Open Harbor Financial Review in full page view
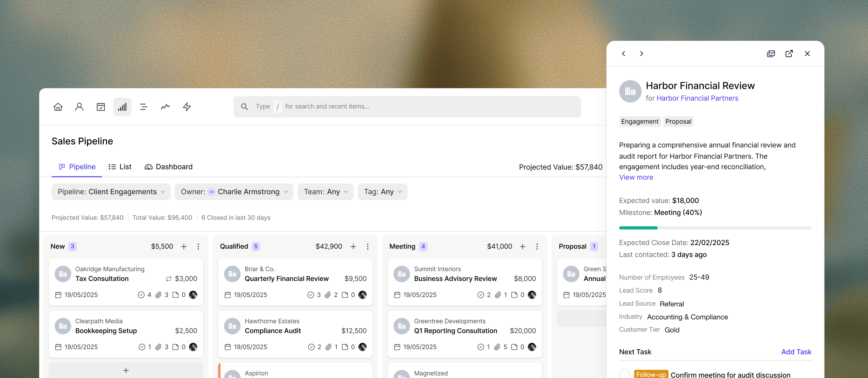Image resolution: width=868 pixels, height=378 pixels. pyautogui.click(x=789, y=54)
